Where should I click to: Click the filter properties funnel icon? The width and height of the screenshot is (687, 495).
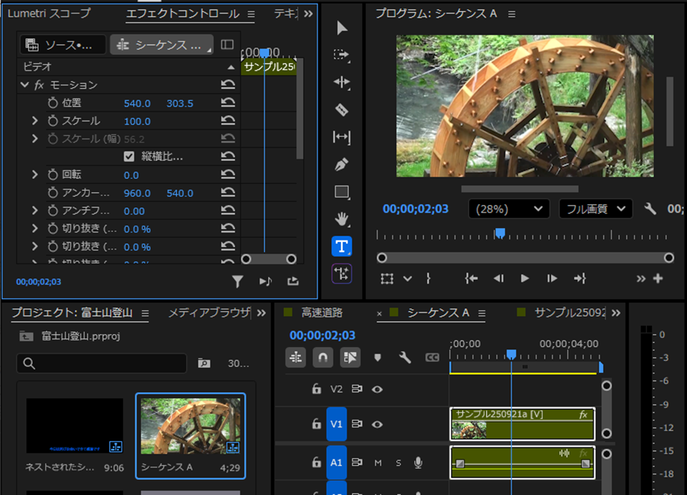tap(237, 282)
